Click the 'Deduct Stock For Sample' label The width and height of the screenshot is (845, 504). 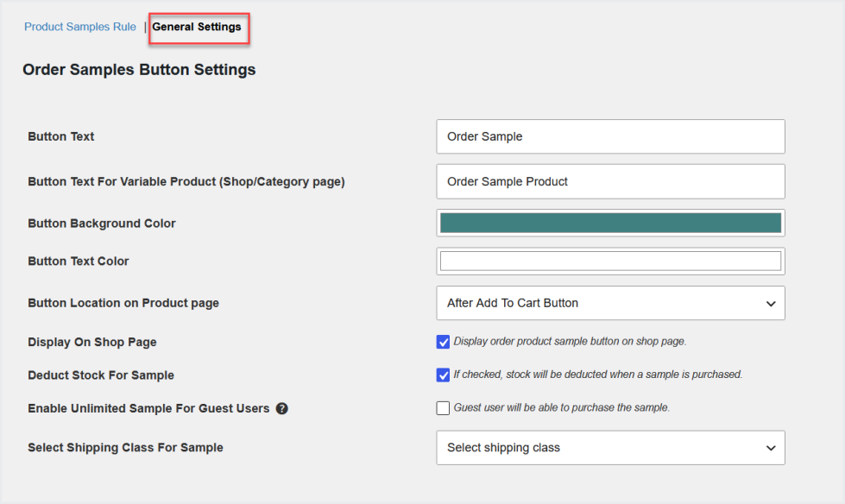(101, 375)
